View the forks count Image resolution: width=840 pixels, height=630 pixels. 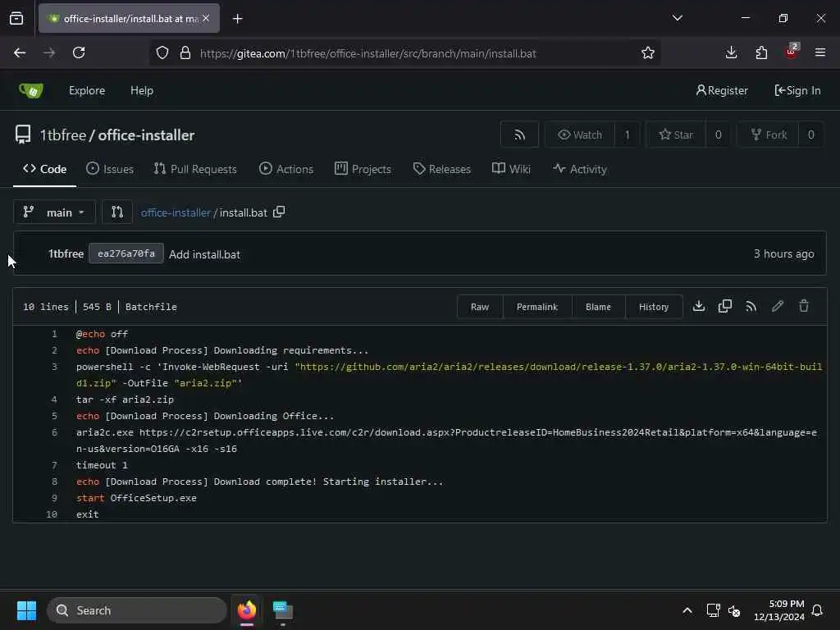810,135
